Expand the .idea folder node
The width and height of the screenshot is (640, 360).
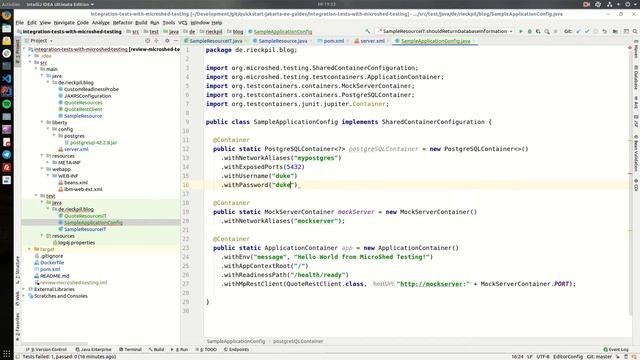pyautogui.click(x=30, y=56)
